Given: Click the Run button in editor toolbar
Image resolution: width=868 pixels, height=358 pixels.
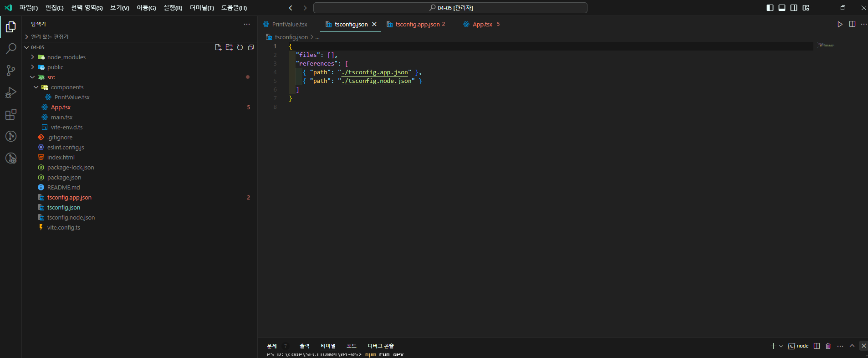Looking at the screenshot, I should (x=840, y=24).
